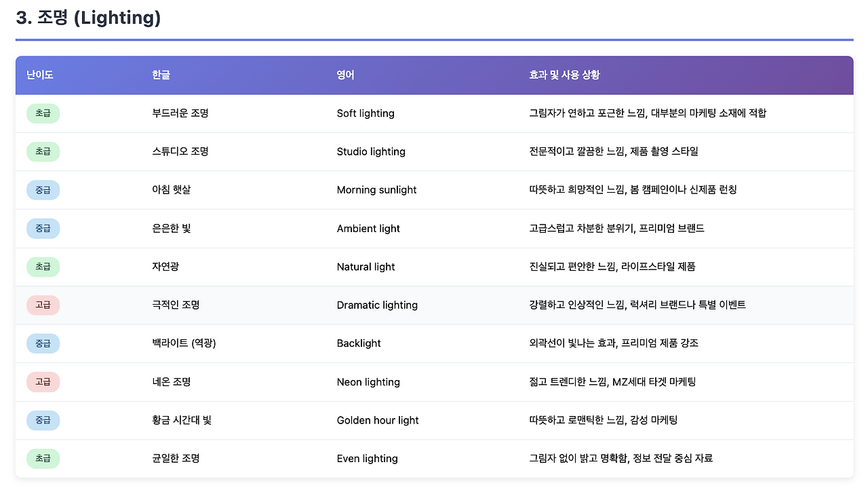
Task: Select the '부드러운 조명' cell
Action: (x=180, y=113)
